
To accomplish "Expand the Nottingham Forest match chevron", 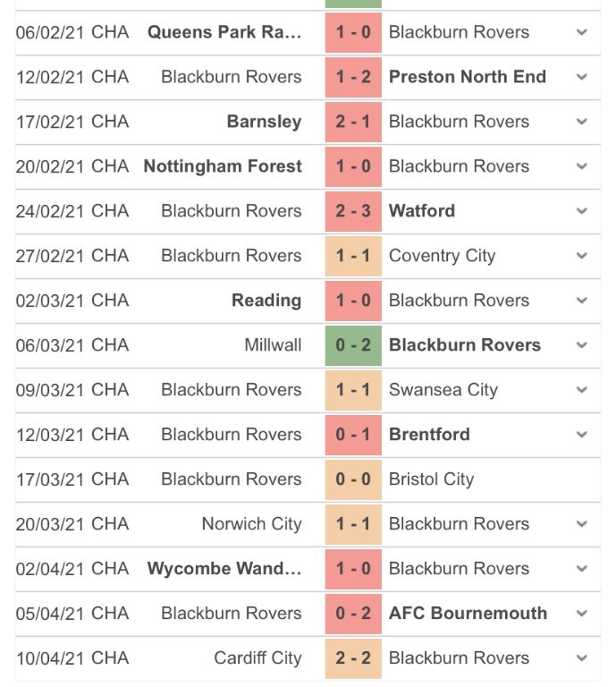I will pos(582,166).
